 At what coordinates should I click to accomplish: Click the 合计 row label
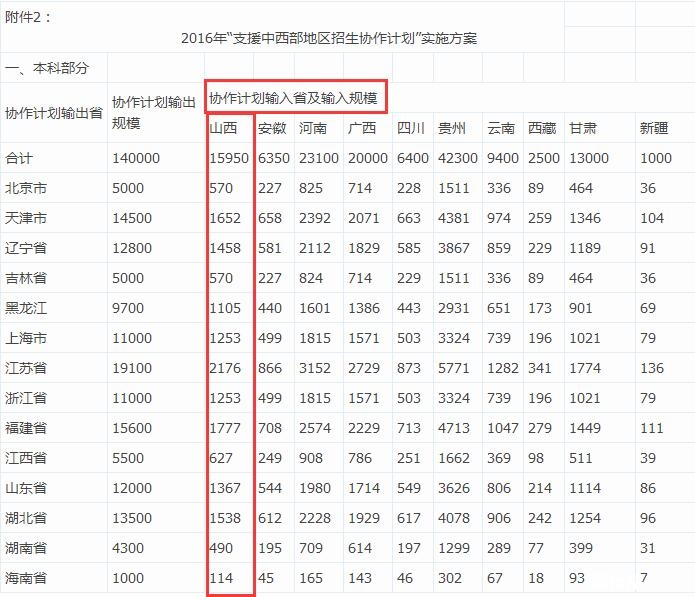point(19,158)
